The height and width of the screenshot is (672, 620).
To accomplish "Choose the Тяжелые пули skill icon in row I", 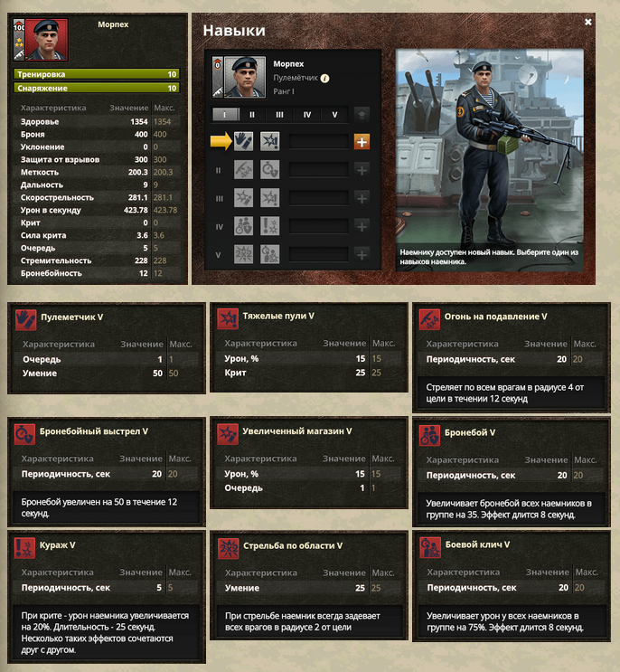I will click(x=269, y=141).
